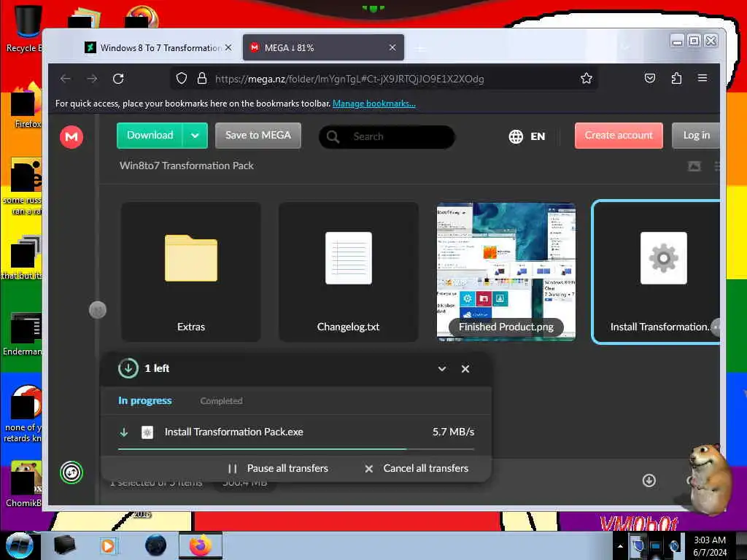
Task: Open media player taskbar icon
Action: pyautogui.click(x=108, y=545)
